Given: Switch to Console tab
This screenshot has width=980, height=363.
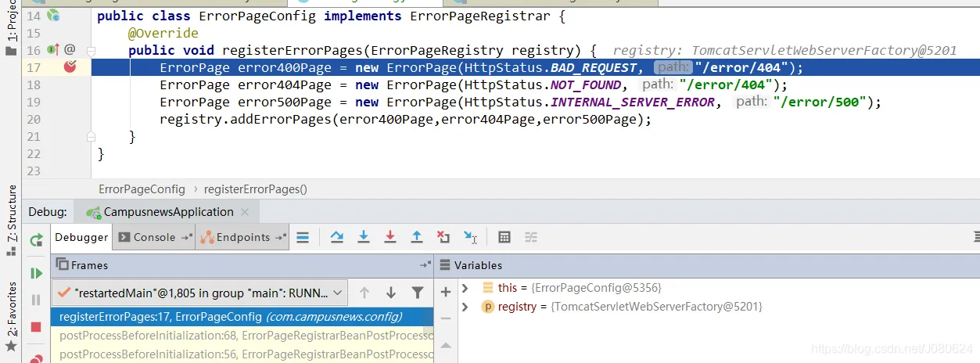Looking at the screenshot, I should pos(154,237).
